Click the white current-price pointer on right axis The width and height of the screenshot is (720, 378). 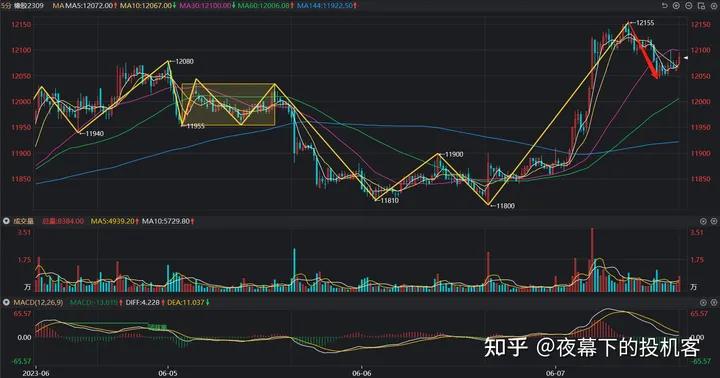point(686,58)
